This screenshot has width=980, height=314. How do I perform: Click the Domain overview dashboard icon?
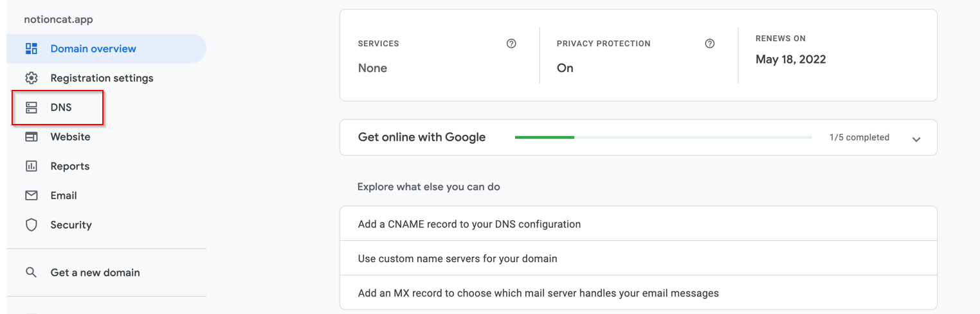[31, 49]
